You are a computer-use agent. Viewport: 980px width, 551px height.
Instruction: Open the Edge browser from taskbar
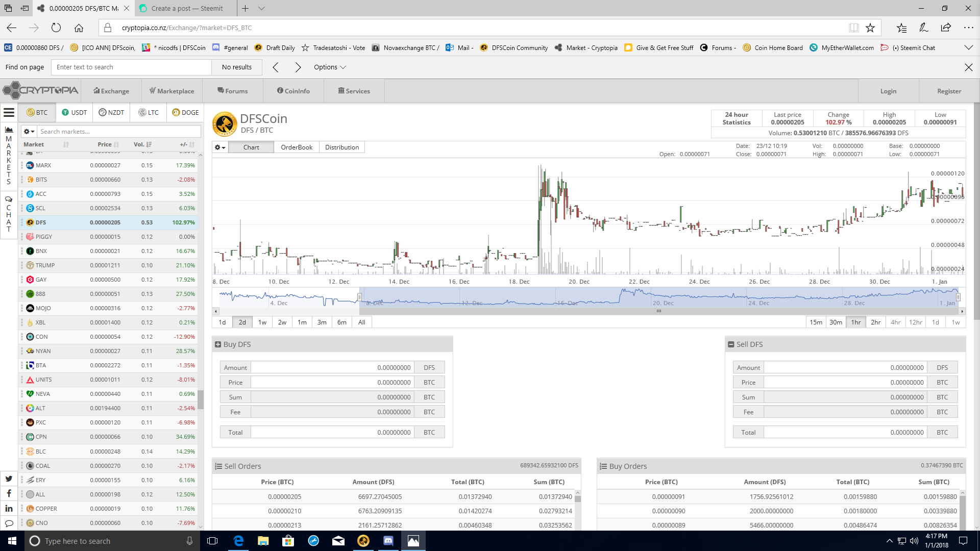(238, 541)
